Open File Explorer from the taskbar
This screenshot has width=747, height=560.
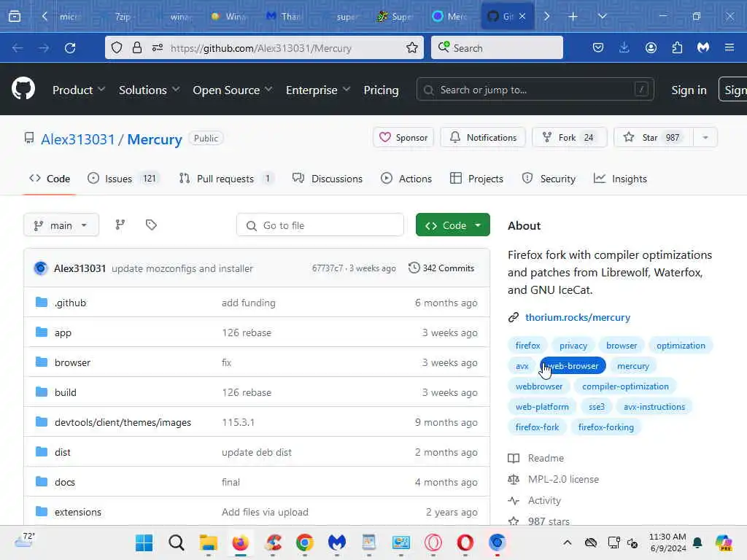[x=208, y=542]
